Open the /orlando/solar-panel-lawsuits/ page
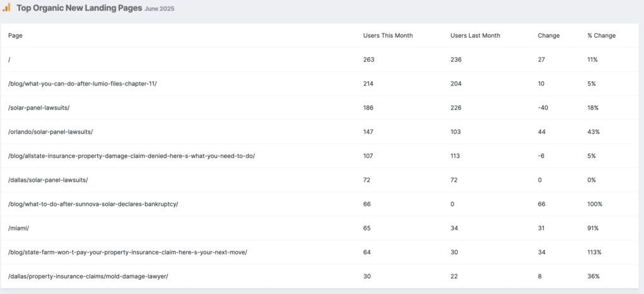Viewport: 644px width, 294px height. click(x=51, y=132)
